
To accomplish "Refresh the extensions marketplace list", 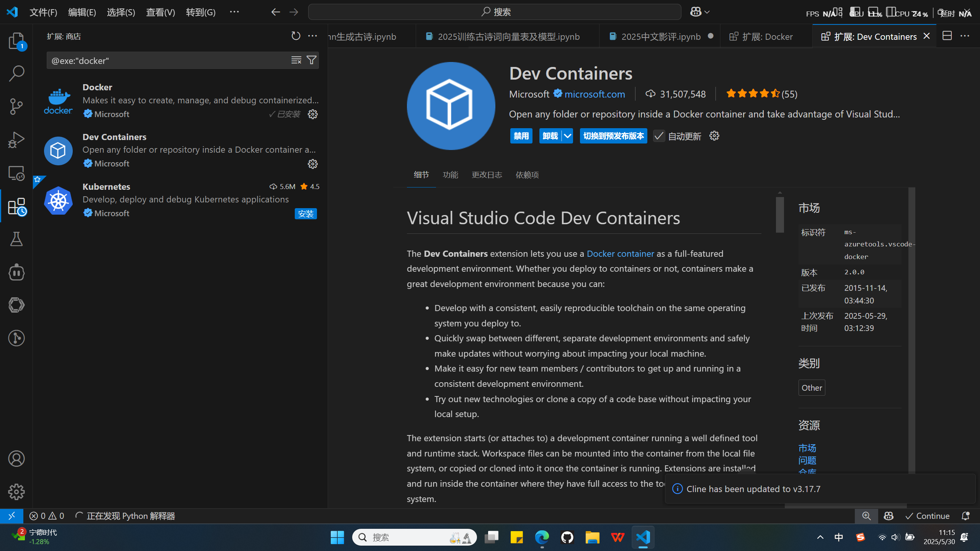I will [296, 36].
